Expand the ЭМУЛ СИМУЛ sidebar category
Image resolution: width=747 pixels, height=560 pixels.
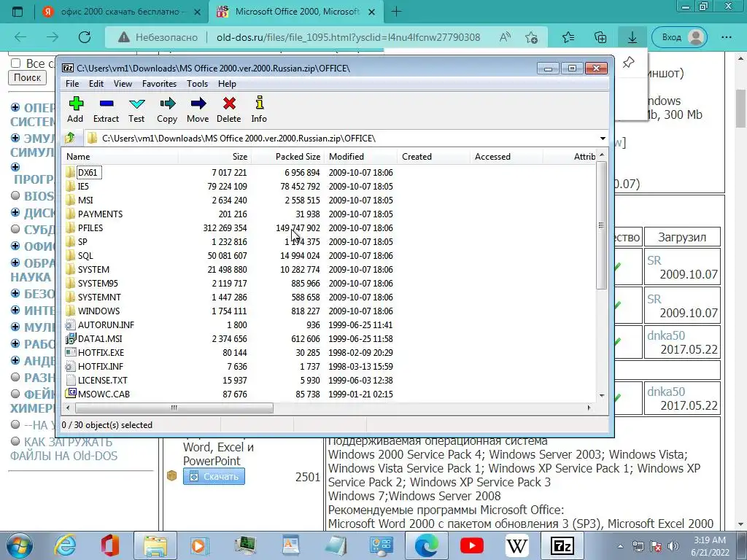click(15, 138)
